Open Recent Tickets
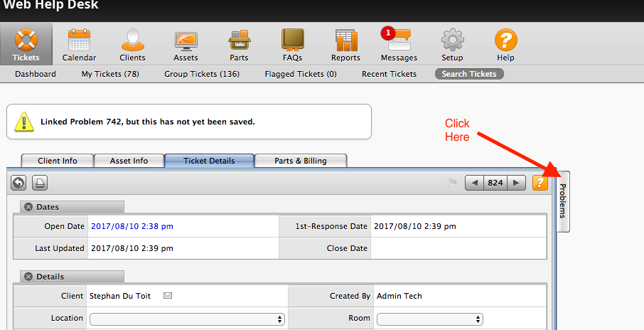 point(389,74)
